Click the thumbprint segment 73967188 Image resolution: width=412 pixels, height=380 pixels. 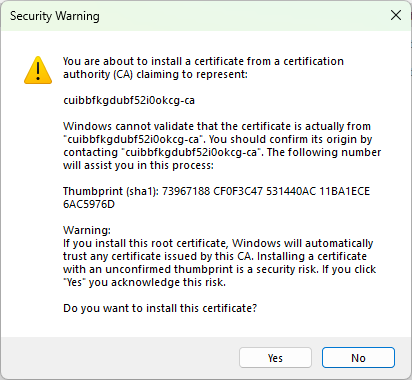point(186,191)
